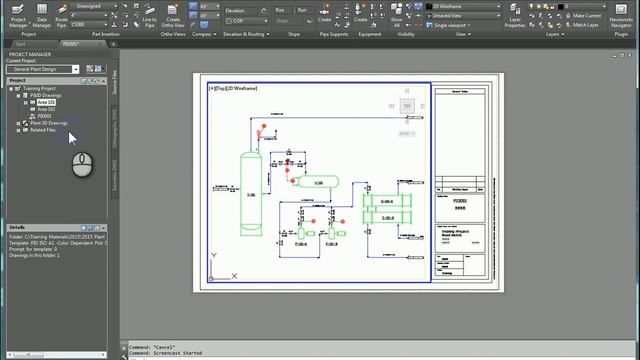Open the line number Unassigned dropdown
This screenshot has height=360, width=640.
pos(94,6)
